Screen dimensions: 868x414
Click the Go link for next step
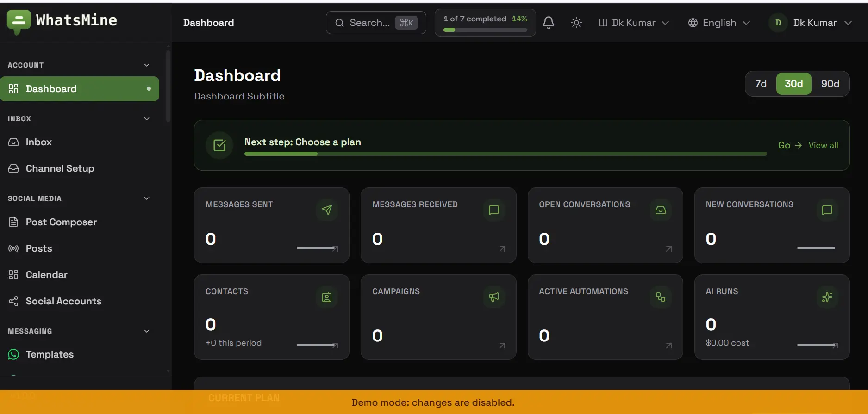pos(790,145)
